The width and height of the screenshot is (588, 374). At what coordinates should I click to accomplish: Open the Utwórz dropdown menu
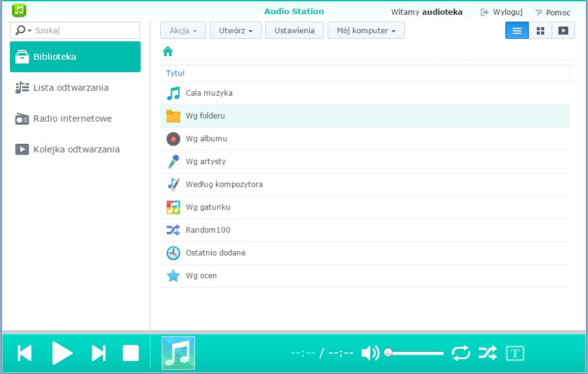(236, 30)
